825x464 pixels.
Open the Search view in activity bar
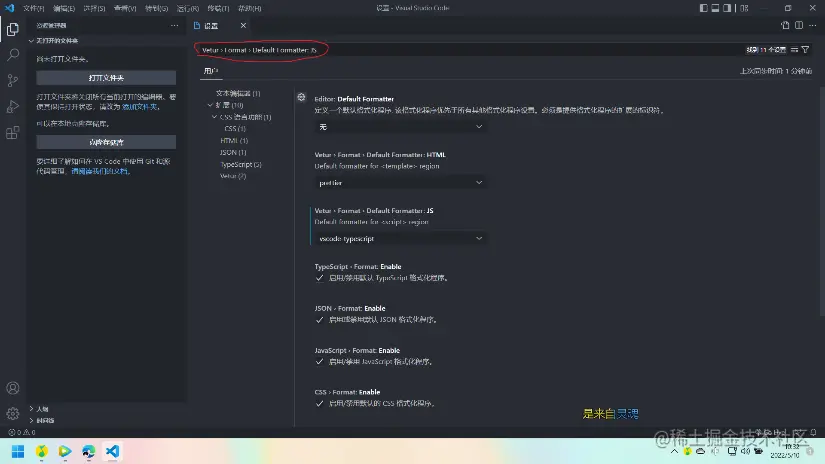pos(13,55)
